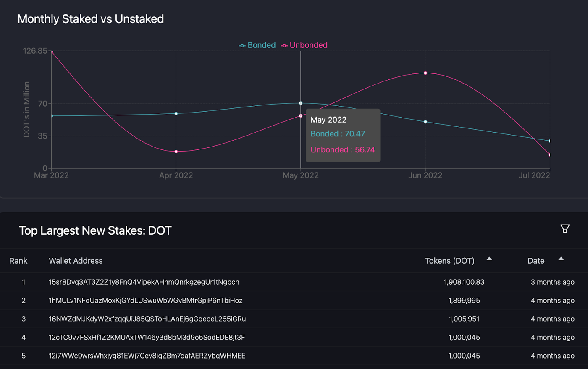Viewport: 588px width, 369px height.
Task: Select wallet address 1hMULv1NFqUazMoxKjGYdLUSwu...
Action: coord(146,301)
